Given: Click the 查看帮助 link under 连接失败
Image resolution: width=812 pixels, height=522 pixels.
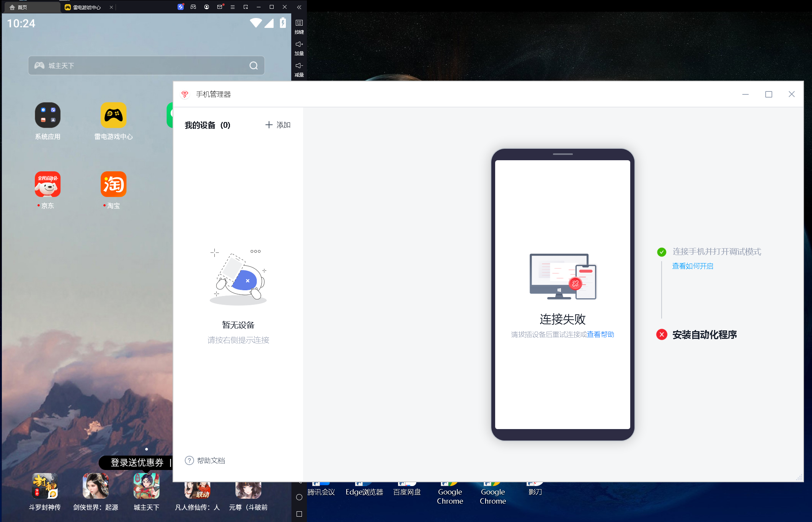Looking at the screenshot, I should point(601,335).
